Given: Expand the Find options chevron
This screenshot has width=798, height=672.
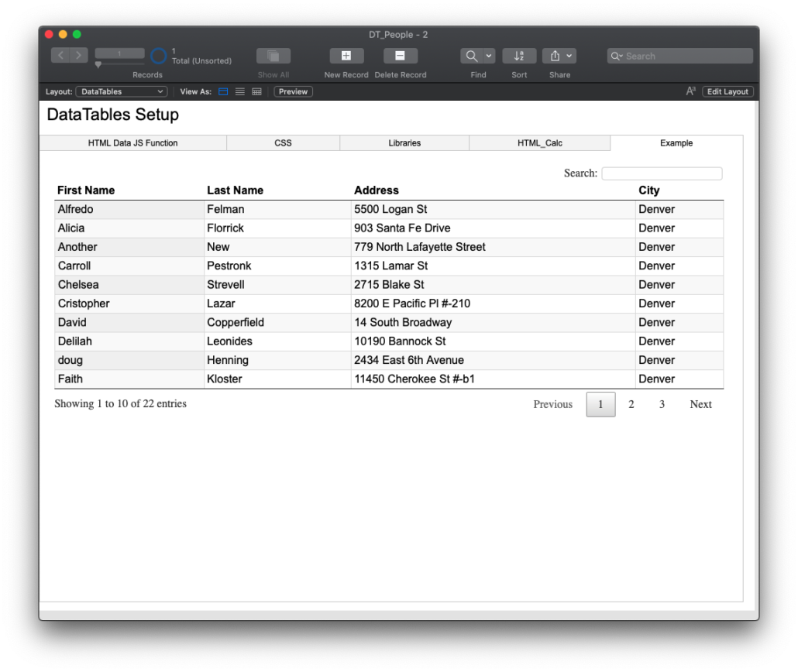Looking at the screenshot, I should pos(487,55).
